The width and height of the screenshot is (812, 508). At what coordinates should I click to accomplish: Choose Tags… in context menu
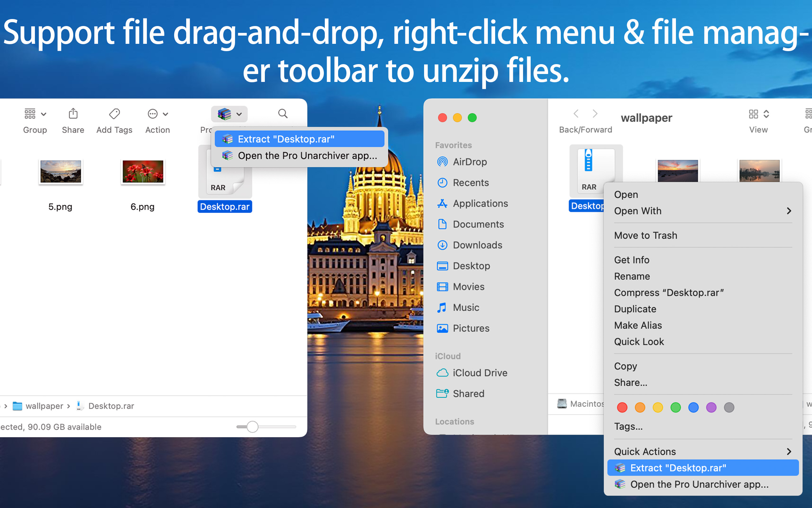[x=703, y=427]
